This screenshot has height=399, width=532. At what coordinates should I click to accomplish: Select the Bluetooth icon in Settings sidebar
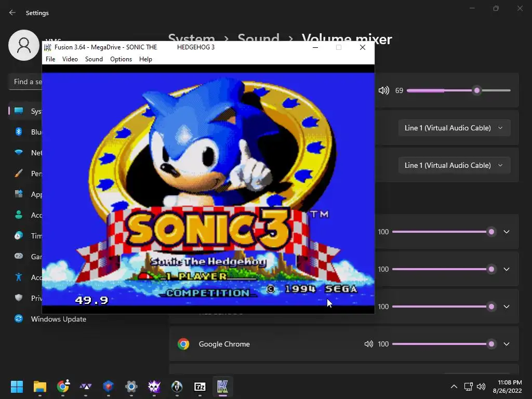(x=19, y=131)
